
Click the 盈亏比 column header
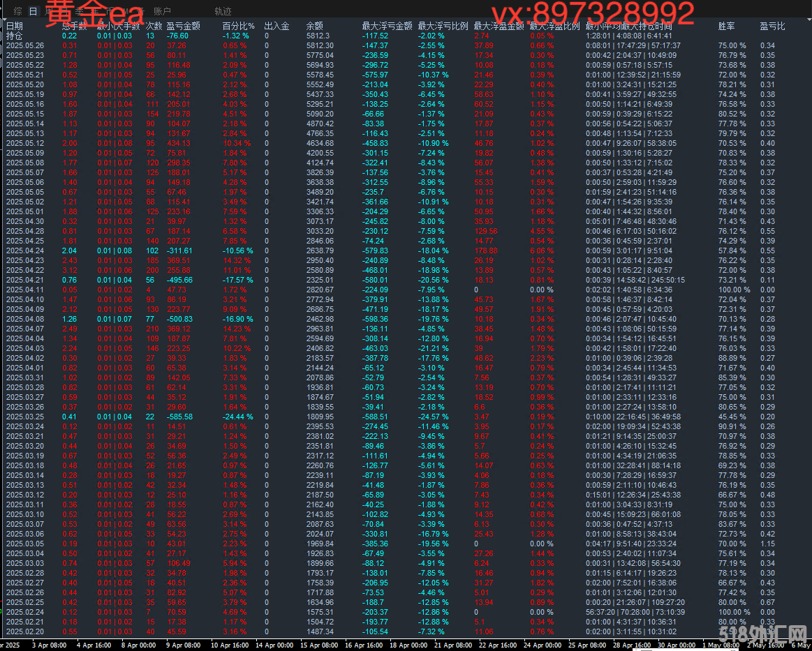(772, 26)
